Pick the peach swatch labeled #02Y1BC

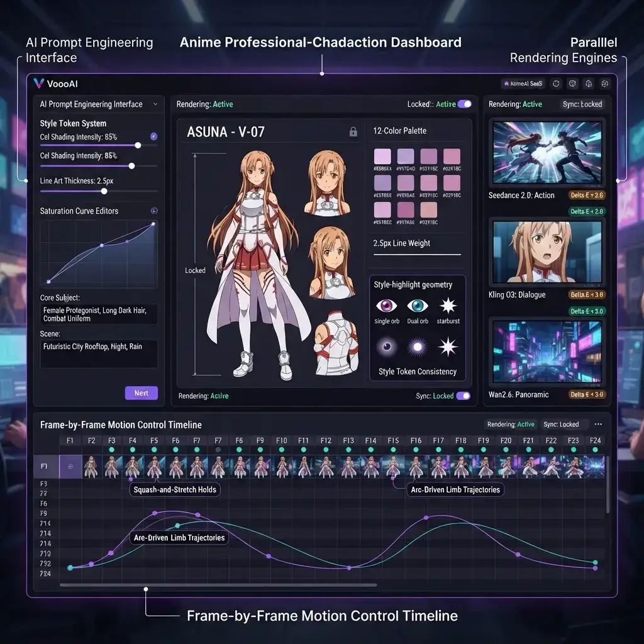click(x=429, y=210)
